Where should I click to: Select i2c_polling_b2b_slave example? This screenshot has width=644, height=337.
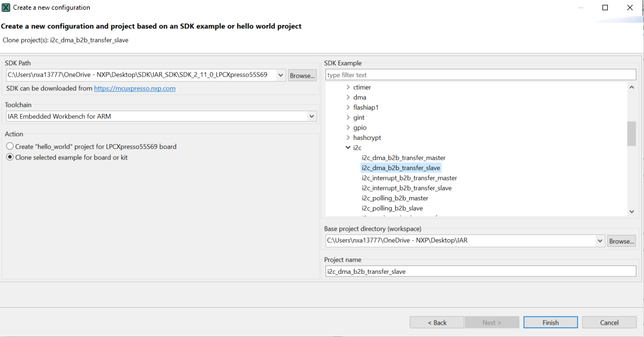[x=392, y=208]
